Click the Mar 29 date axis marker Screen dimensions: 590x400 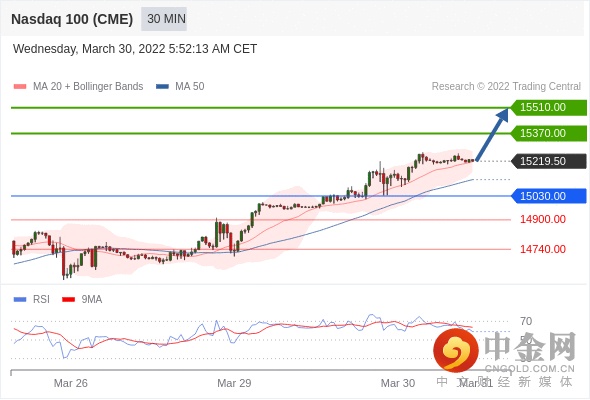coord(234,383)
